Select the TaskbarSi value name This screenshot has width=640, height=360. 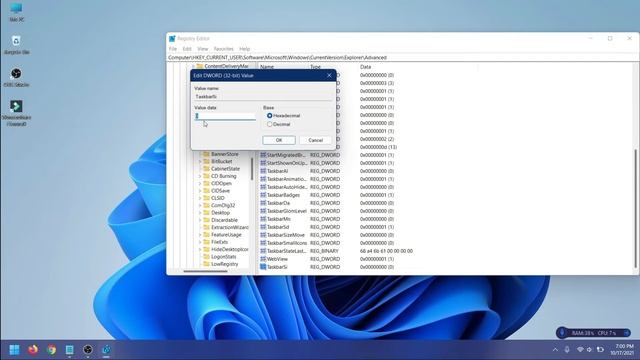(x=277, y=267)
